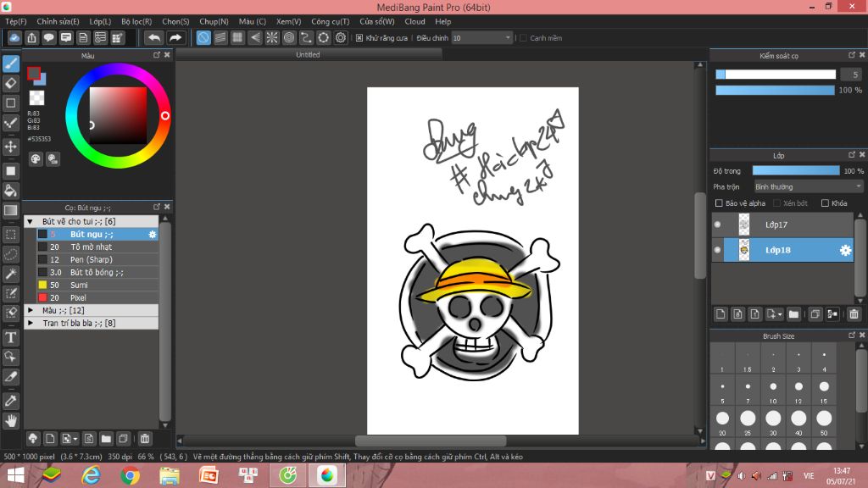Select the Magic Wand tool
Image resolution: width=868 pixels, height=488 pixels.
pos(10,274)
